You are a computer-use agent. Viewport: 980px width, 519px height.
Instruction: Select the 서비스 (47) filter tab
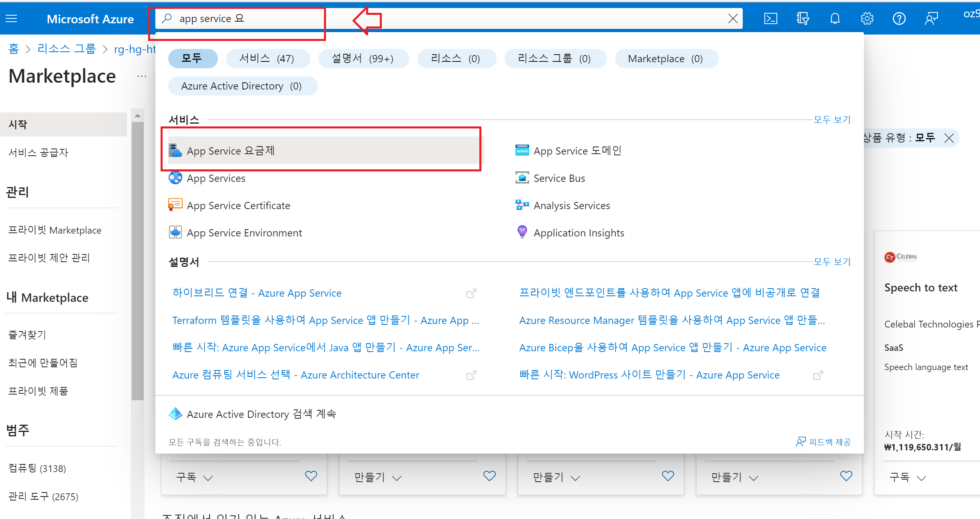(267, 59)
